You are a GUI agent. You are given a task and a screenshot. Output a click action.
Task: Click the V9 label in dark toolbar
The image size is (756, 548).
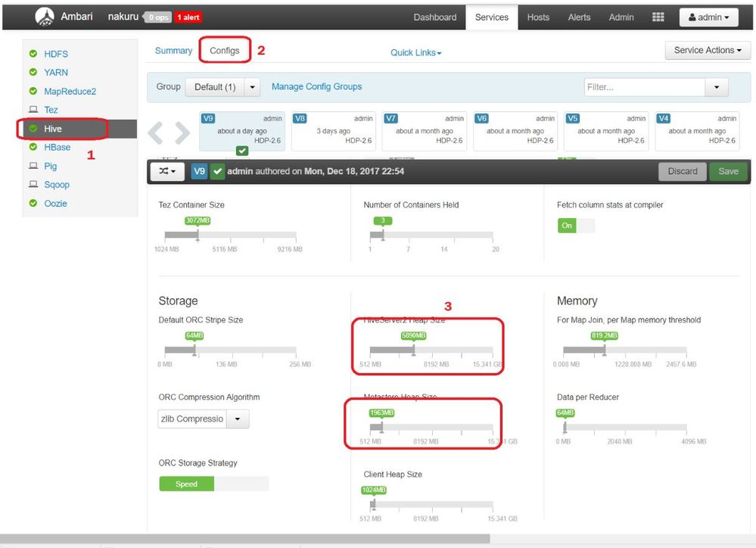point(199,171)
